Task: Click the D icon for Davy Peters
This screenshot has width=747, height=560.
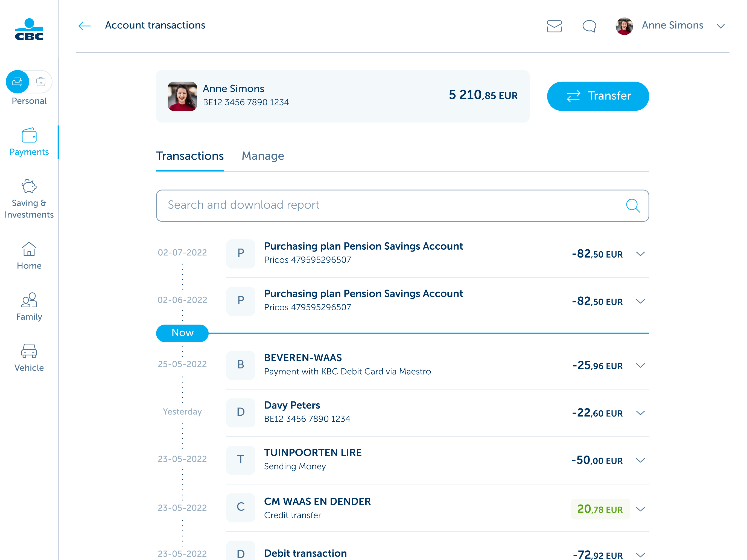Action: 240,412
